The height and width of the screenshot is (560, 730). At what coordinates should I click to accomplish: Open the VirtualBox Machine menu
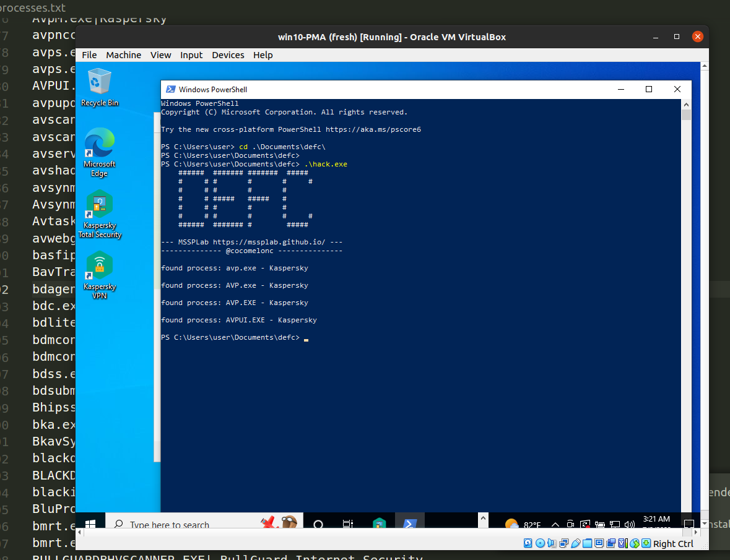[x=123, y=55]
